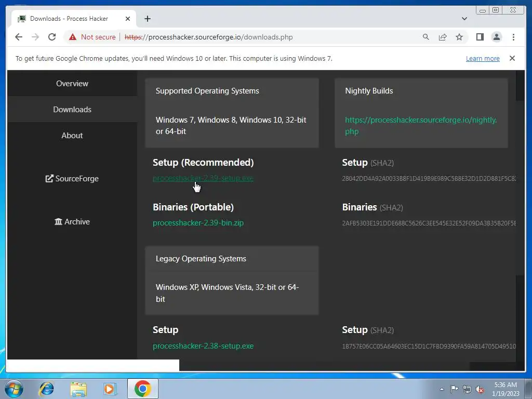Open the Chrome profile avatar
The height and width of the screenshot is (399, 532).
[x=496, y=37]
